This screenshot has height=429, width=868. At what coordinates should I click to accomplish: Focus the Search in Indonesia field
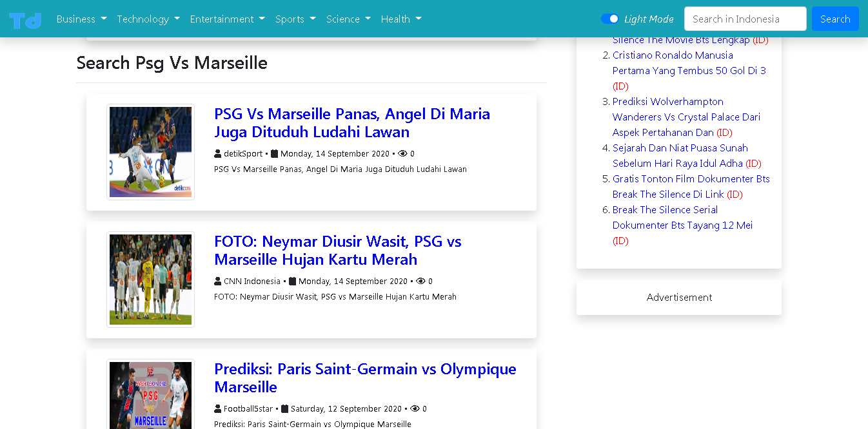click(745, 19)
